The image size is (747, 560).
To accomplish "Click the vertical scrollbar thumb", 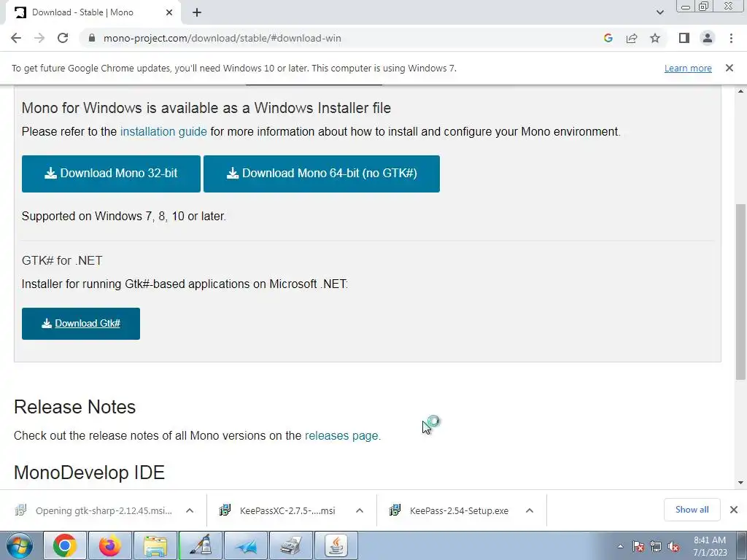I will (x=740, y=292).
